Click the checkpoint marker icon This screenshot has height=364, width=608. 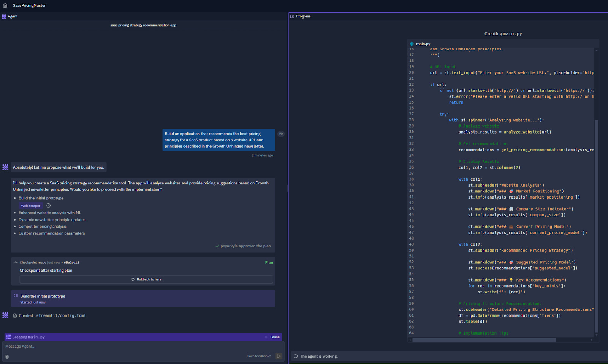(x=15, y=262)
